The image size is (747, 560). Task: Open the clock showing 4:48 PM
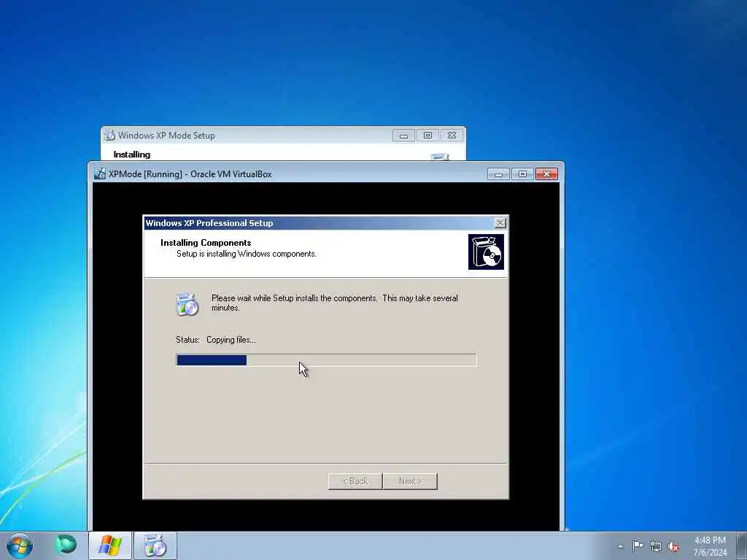710,540
